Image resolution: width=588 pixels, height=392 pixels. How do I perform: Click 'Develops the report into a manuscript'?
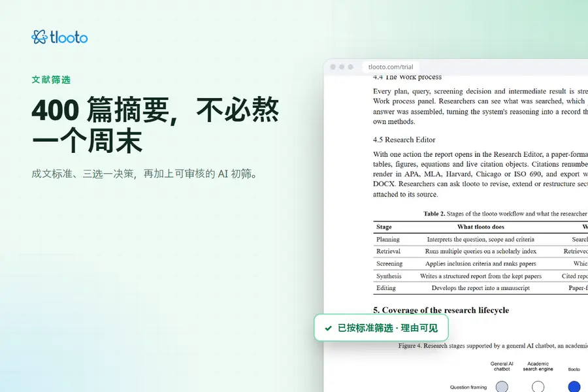coord(481,288)
